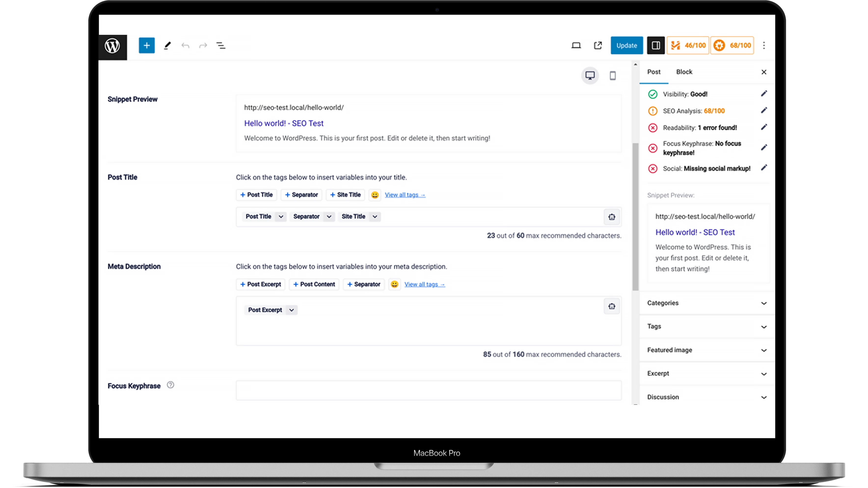Click the close button on SEO panel
Image resolution: width=868 pixels, height=488 pixels.
coord(764,71)
